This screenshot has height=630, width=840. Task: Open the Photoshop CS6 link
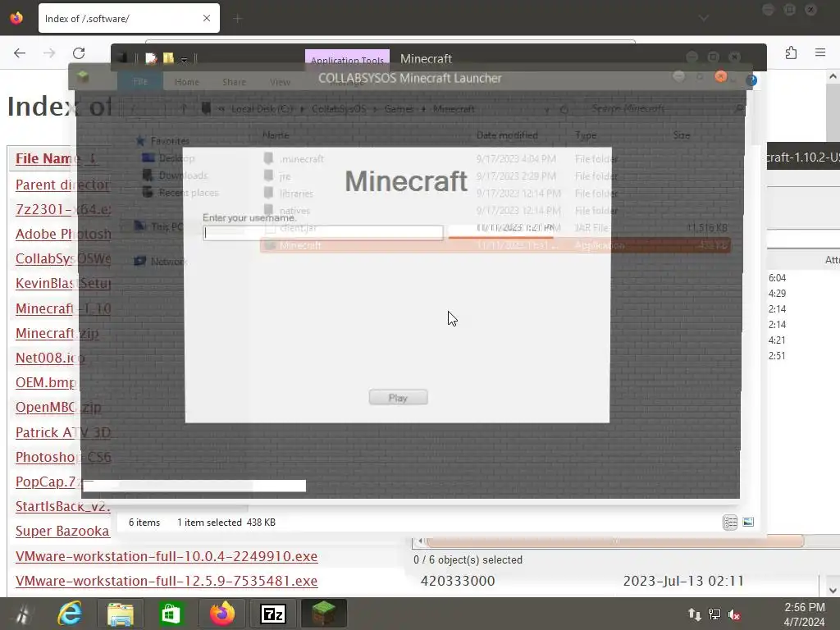tap(63, 457)
